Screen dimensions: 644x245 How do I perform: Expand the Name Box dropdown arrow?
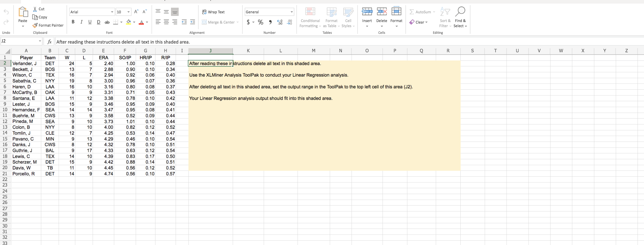coord(40,41)
